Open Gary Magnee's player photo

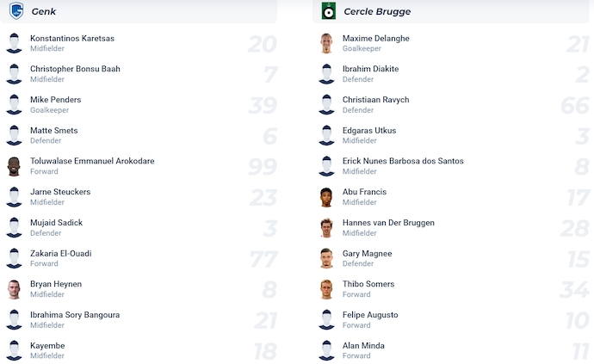[x=326, y=258]
